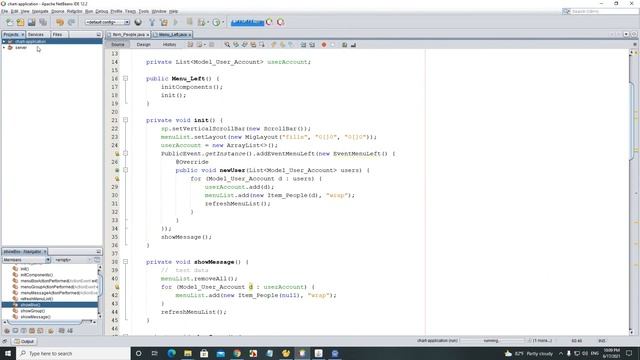Click the Build Project hammer icon
Screen dimensions: 640x360
coord(152,22)
